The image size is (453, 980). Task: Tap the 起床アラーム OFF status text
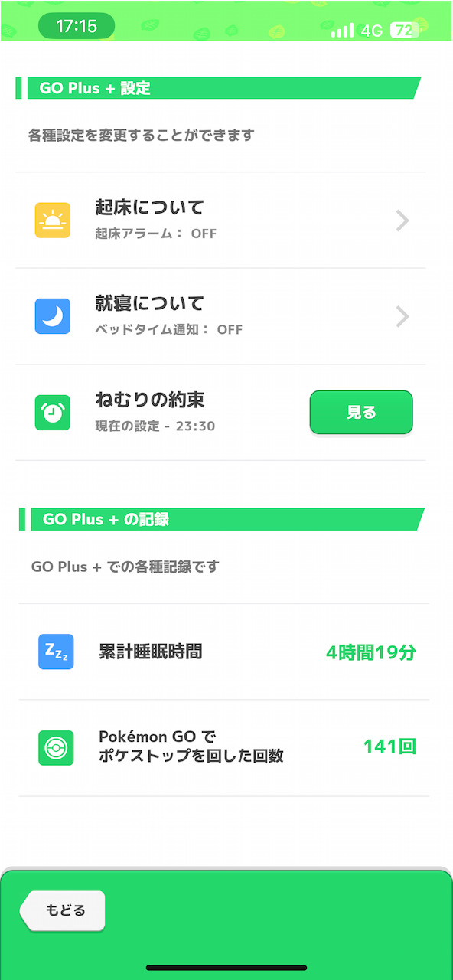click(156, 234)
